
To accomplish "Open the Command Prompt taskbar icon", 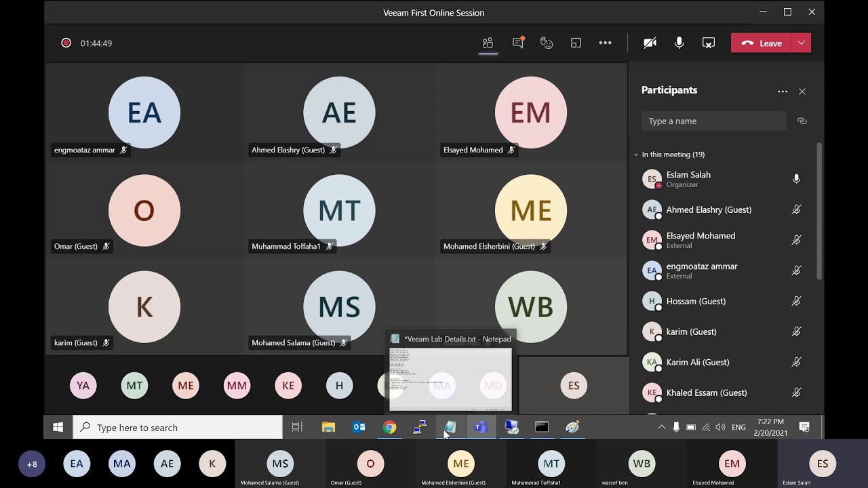I will click(542, 427).
